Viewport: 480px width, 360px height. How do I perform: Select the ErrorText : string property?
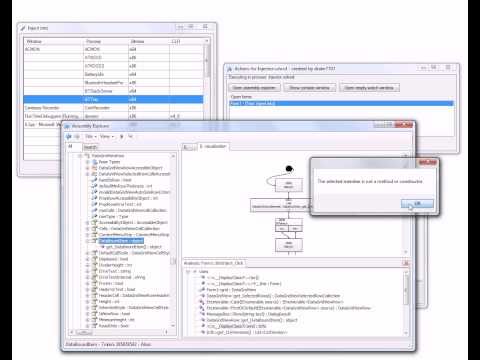pos(115,271)
